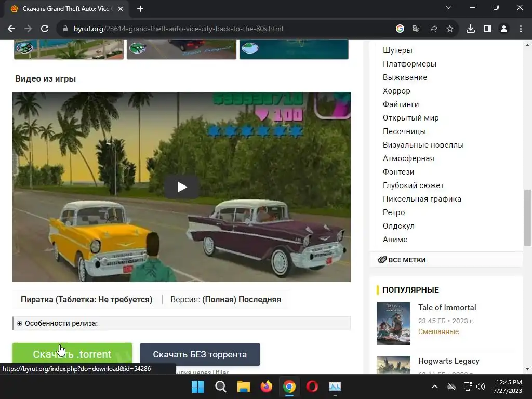
Task: Open the Google icon in address bar
Action: [x=400, y=29]
